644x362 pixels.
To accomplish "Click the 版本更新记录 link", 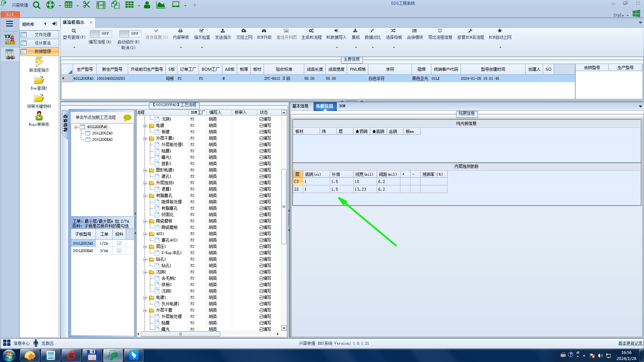I will [x=630, y=343].
